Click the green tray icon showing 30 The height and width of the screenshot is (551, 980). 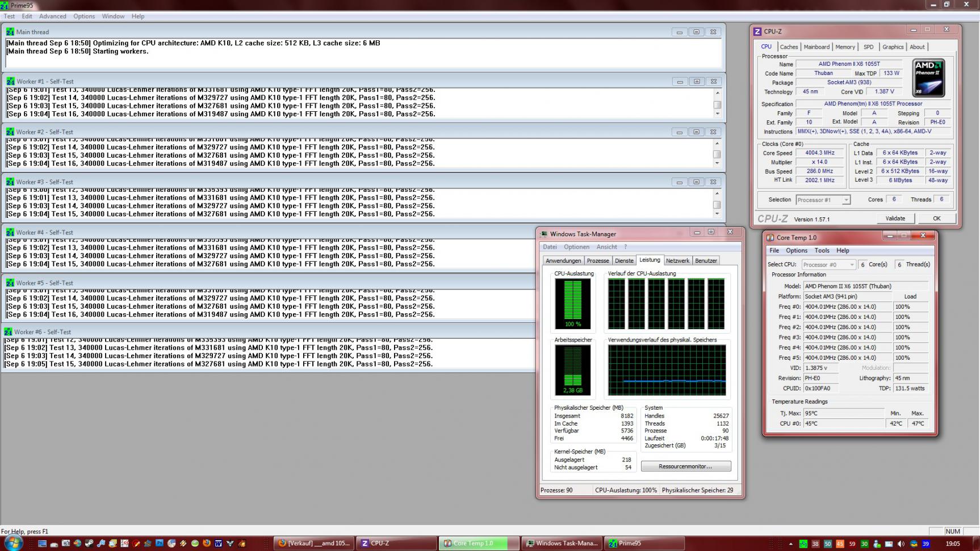click(x=864, y=544)
